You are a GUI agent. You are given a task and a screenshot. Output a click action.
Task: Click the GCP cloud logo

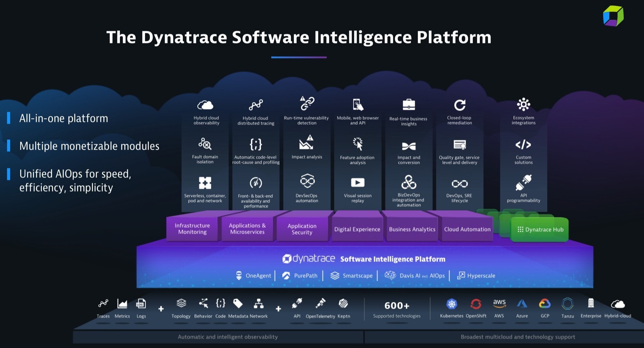tap(545, 304)
